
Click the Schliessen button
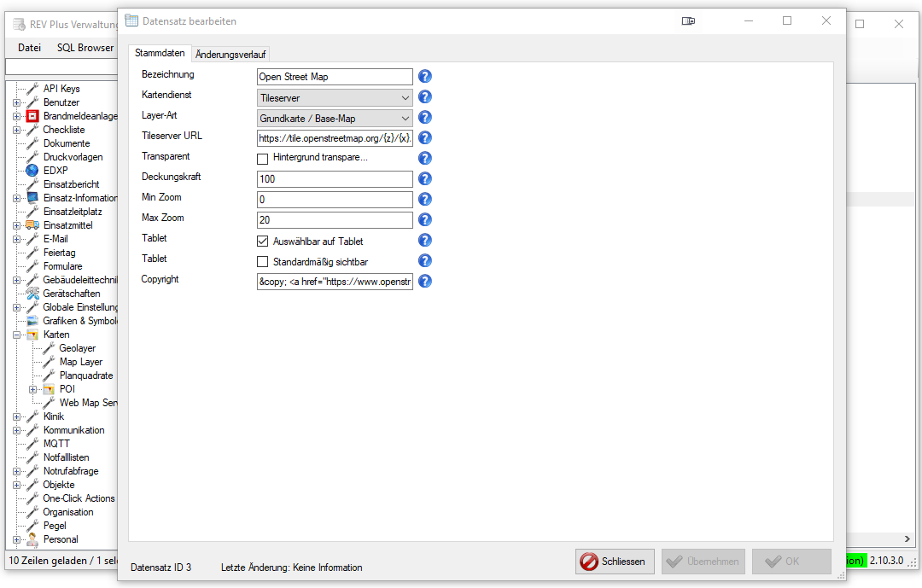click(615, 562)
